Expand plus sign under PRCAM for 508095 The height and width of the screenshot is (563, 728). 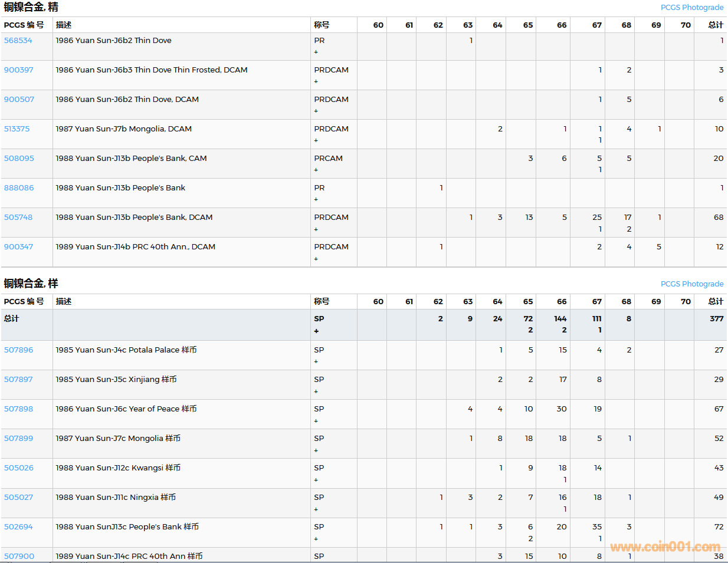316,170
